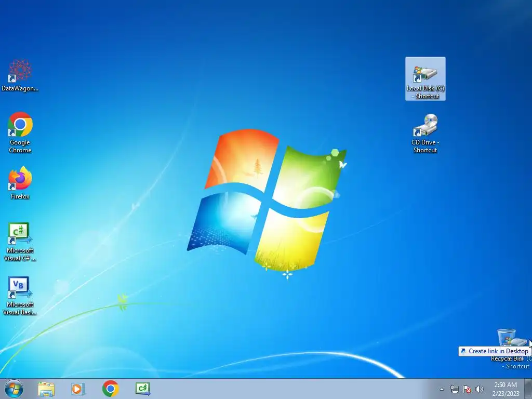Click the 'Create link in Desktop' tooltip
The height and width of the screenshot is (399, 532).
[x=495, y=351]
